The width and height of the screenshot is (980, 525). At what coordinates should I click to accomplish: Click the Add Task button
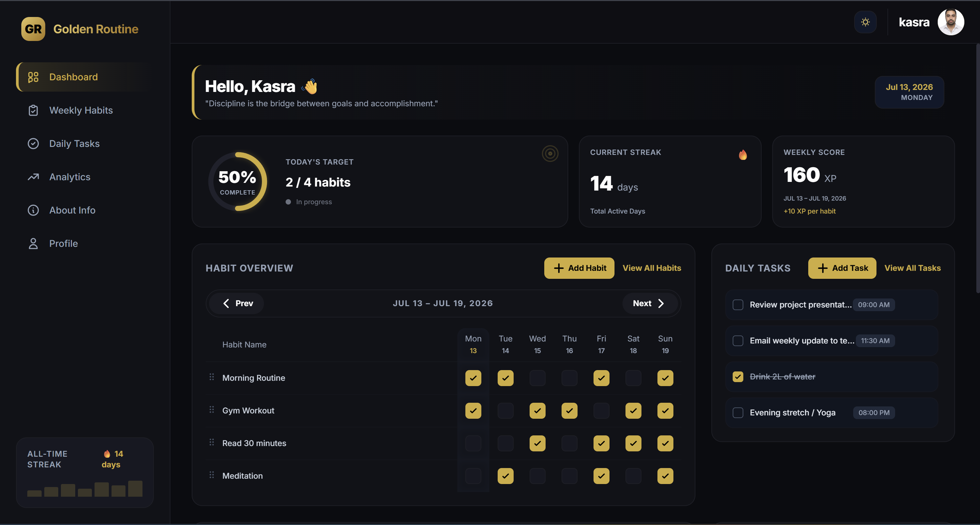[842, 268]
